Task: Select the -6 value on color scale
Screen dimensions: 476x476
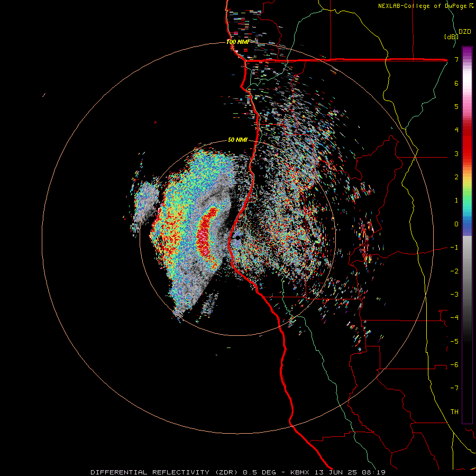Action: 454,364
